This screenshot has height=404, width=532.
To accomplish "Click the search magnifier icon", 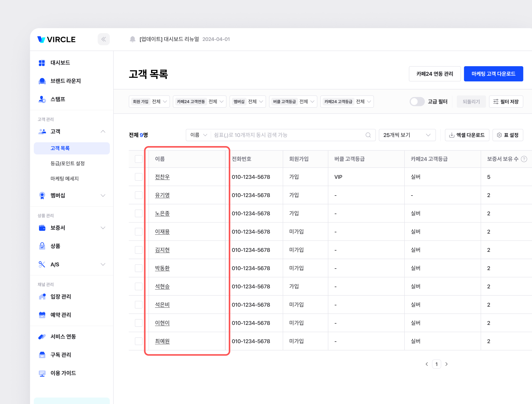I will click(x=368, y=135).
